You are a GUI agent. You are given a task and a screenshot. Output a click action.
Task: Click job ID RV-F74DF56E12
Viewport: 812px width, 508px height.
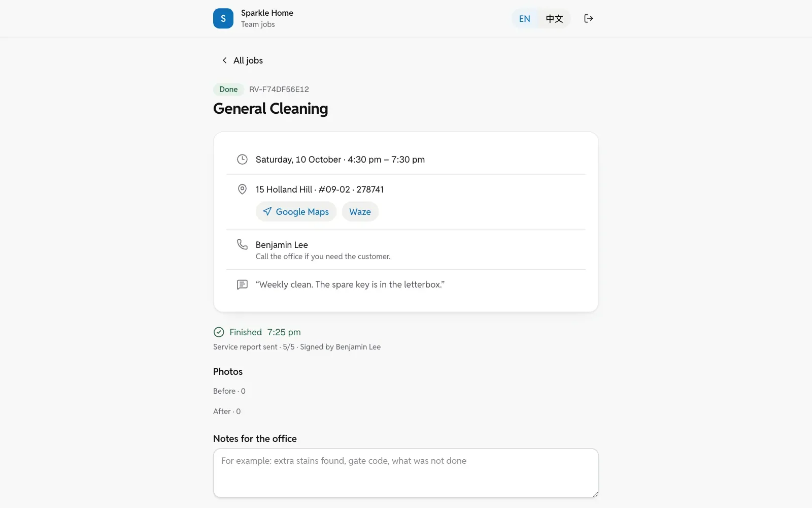click(279, 89)
